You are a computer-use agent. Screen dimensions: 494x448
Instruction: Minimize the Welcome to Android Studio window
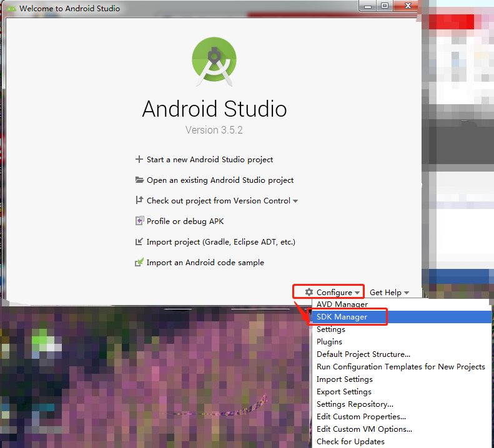[368, 6]
